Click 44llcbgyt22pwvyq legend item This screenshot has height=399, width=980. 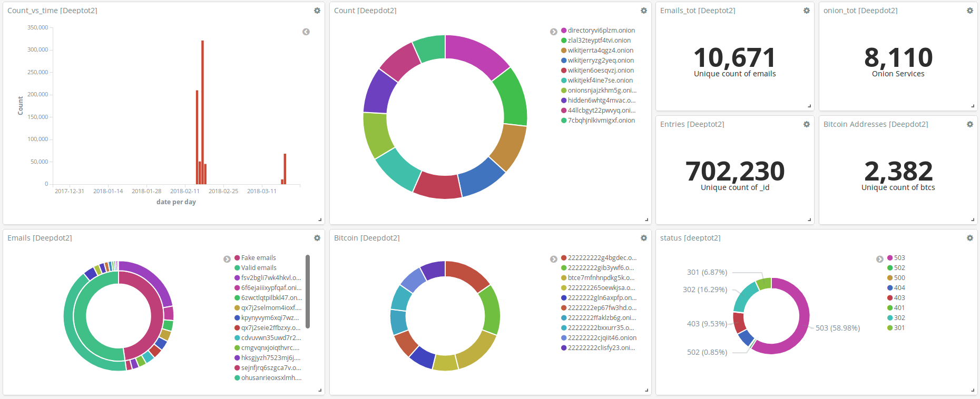599,111
